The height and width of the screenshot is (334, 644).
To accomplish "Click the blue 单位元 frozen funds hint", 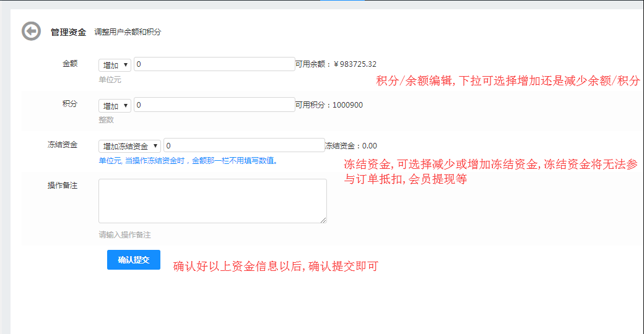I will 188,161.
